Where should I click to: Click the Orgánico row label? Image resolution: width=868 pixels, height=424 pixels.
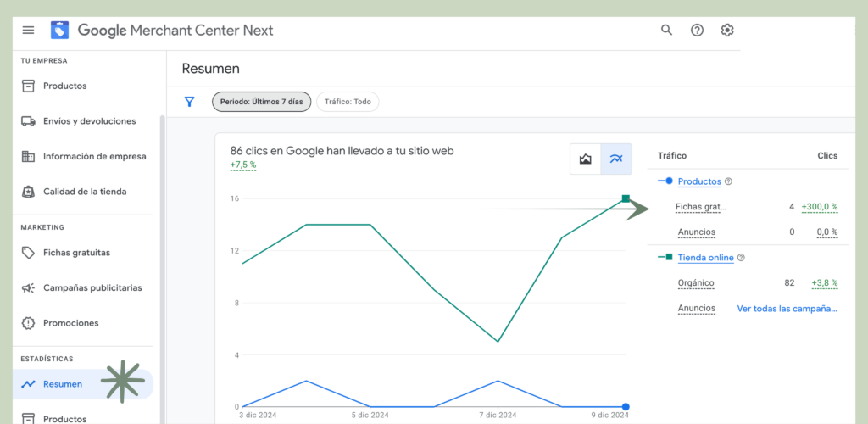[696, 283]
